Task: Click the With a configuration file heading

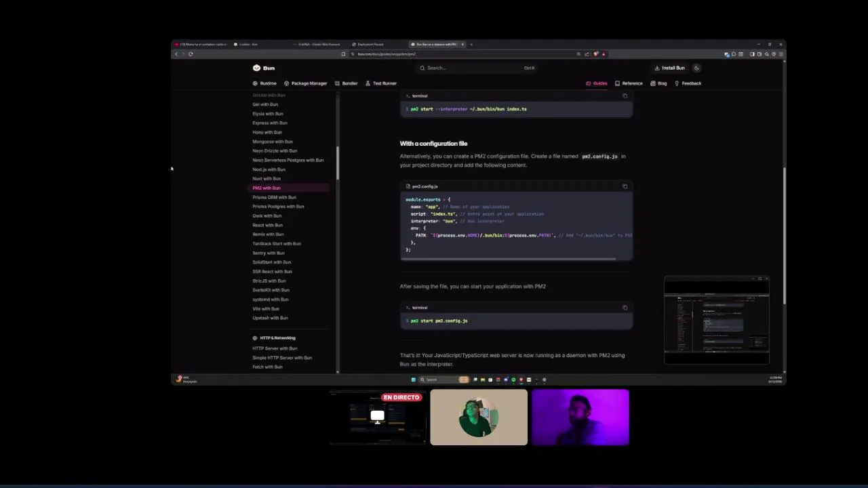Action: [433, 144]
